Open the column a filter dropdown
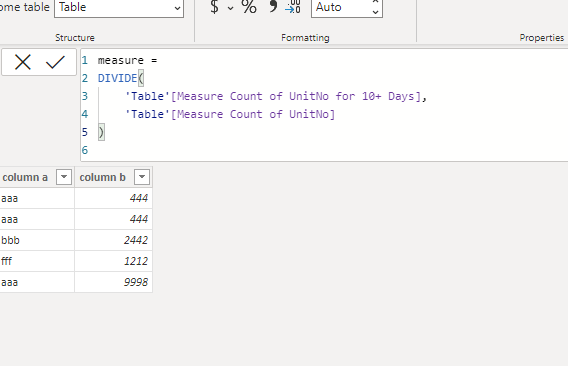Viewport: 568px width, 366px height. coord(64,177)
